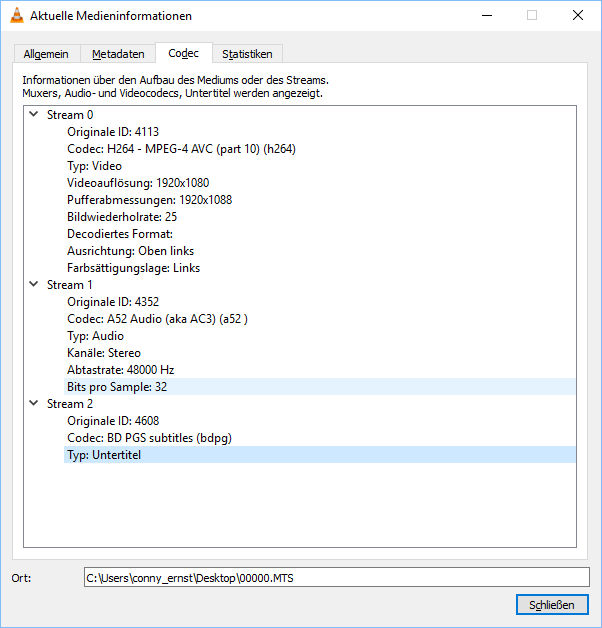
Task: Select row 'Bildwiederholrate: 25'
Action: click(x=320, y=217)
